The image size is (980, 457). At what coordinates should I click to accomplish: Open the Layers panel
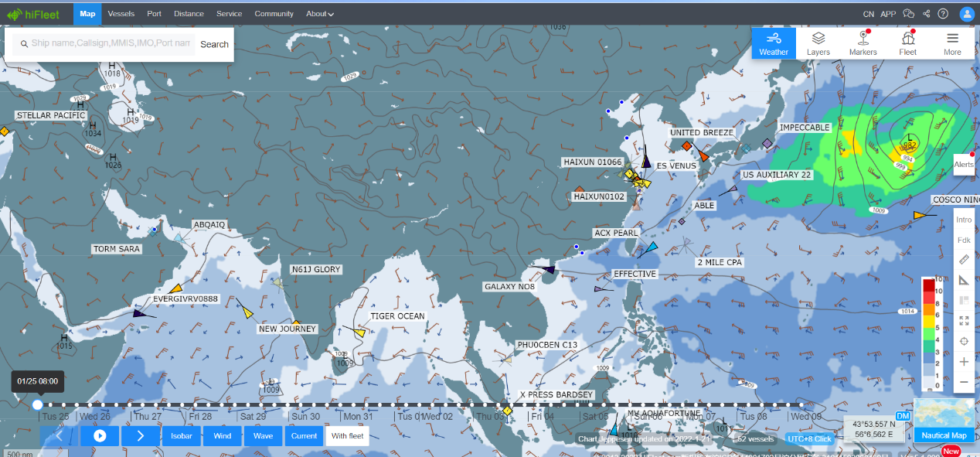click(x=818, y=43)
